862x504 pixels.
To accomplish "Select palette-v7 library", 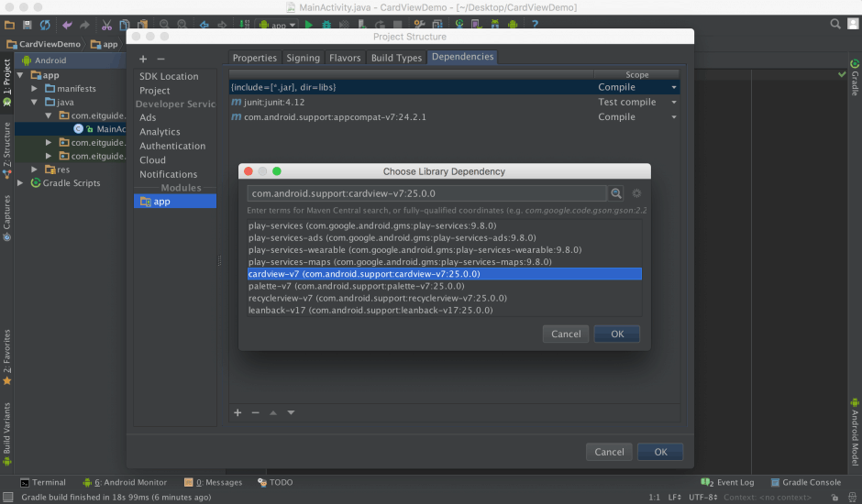I will [x=444, y=286].
